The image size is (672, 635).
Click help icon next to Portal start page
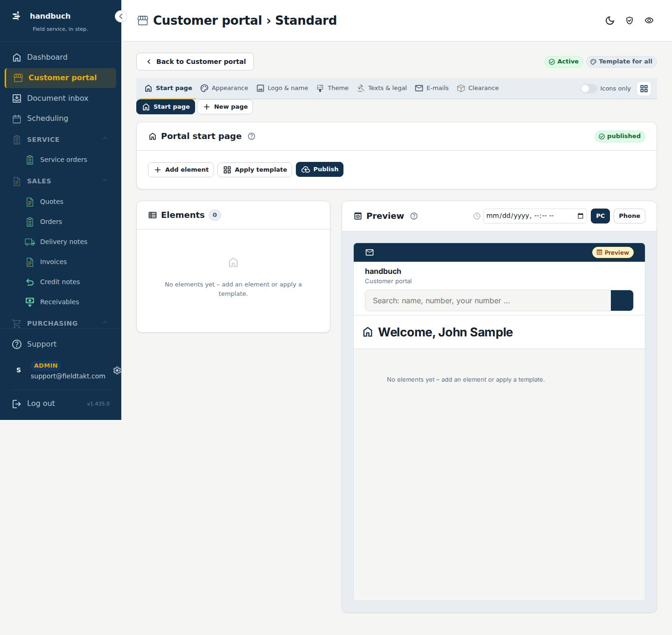pos(252,136)
